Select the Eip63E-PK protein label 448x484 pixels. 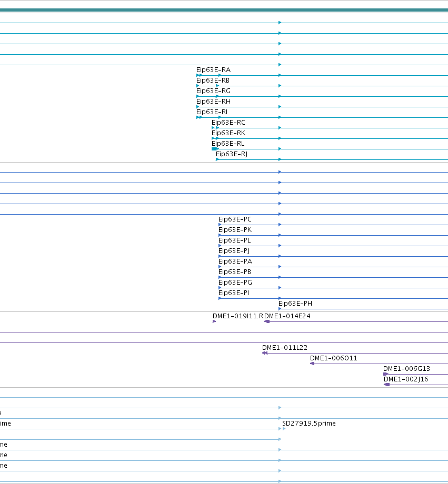[235, 230]
